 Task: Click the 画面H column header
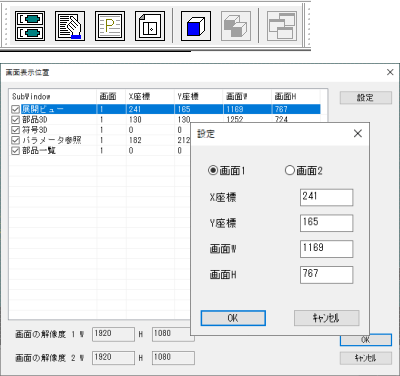point(296,96)
